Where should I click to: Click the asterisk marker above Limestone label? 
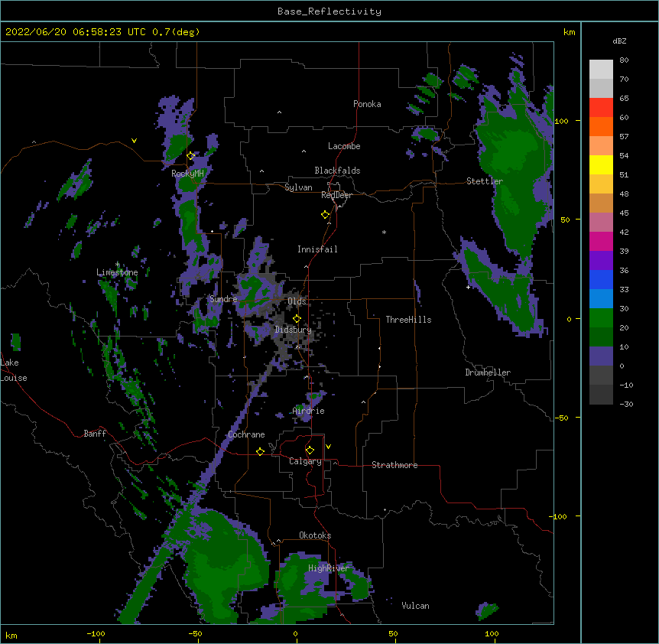point(117,265)
